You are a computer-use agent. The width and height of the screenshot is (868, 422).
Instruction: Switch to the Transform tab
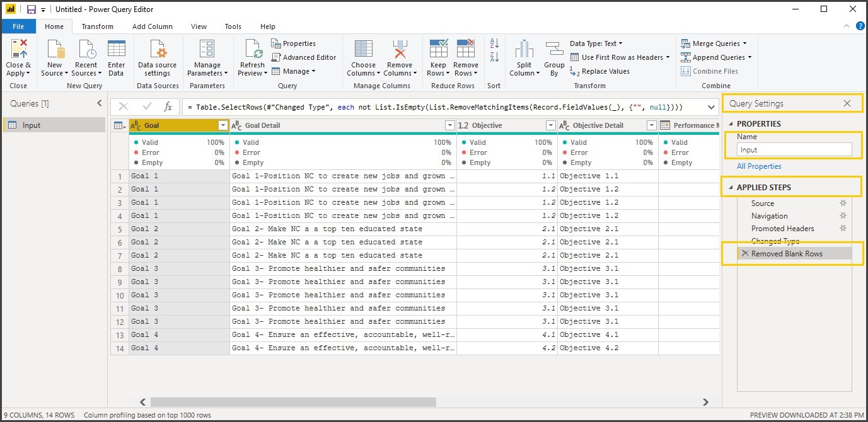(98, 26)
